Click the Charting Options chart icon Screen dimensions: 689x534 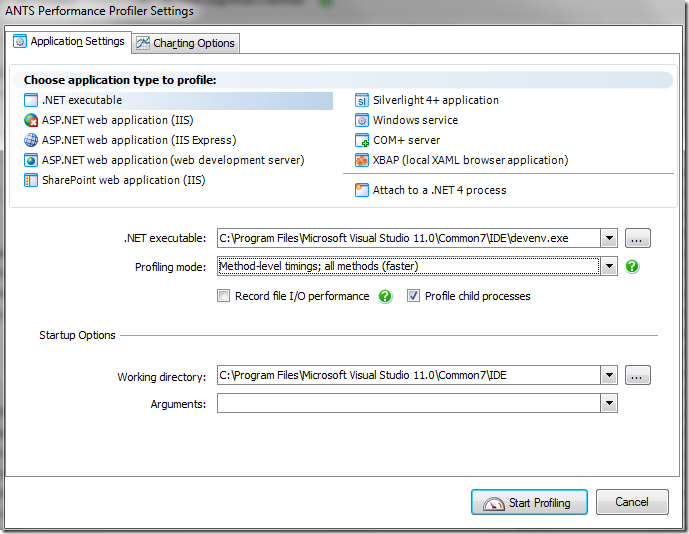coord(142,43)
